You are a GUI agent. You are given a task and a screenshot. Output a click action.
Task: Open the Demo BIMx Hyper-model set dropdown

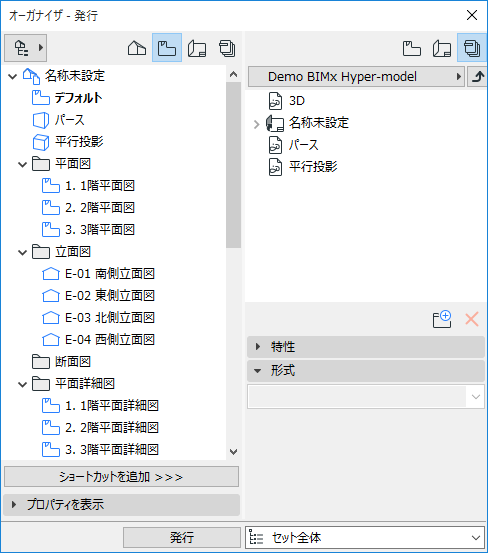click(356, 77)
